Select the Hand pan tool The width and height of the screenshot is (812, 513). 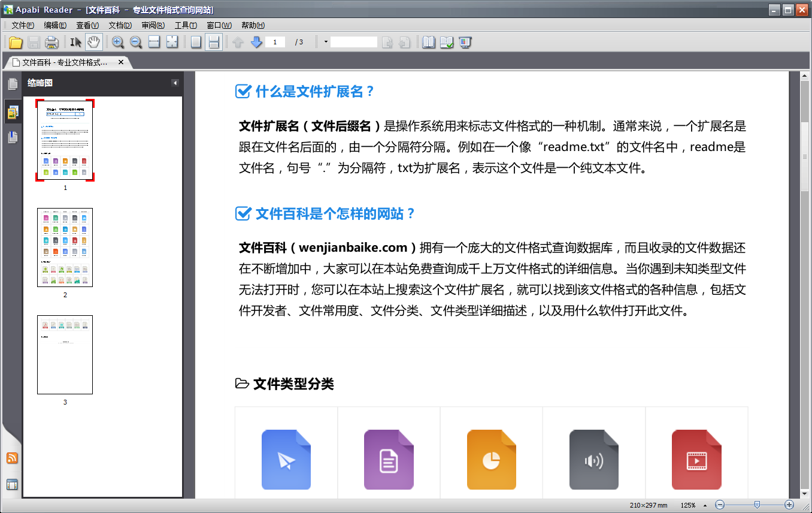pos(94,42)
